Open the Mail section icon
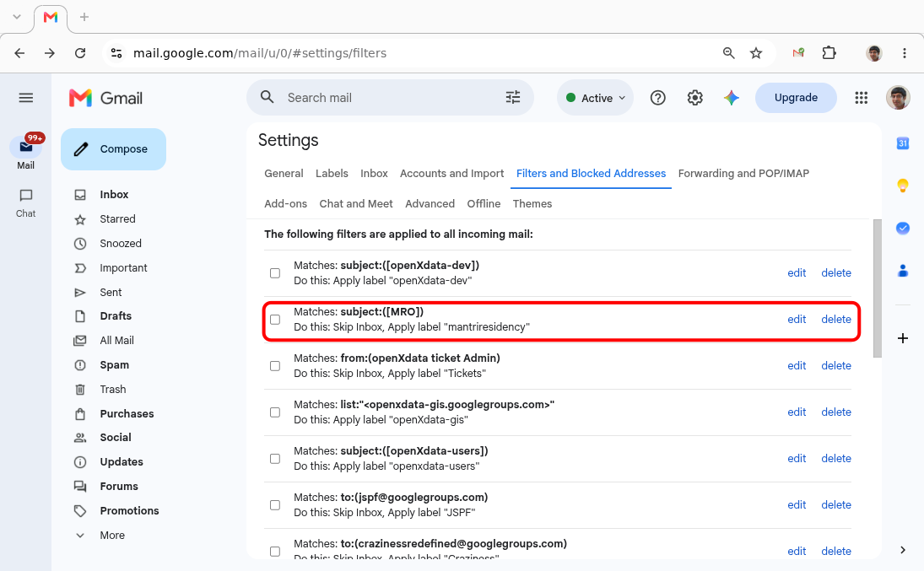The image size is (924, 571). coord(26,147)
